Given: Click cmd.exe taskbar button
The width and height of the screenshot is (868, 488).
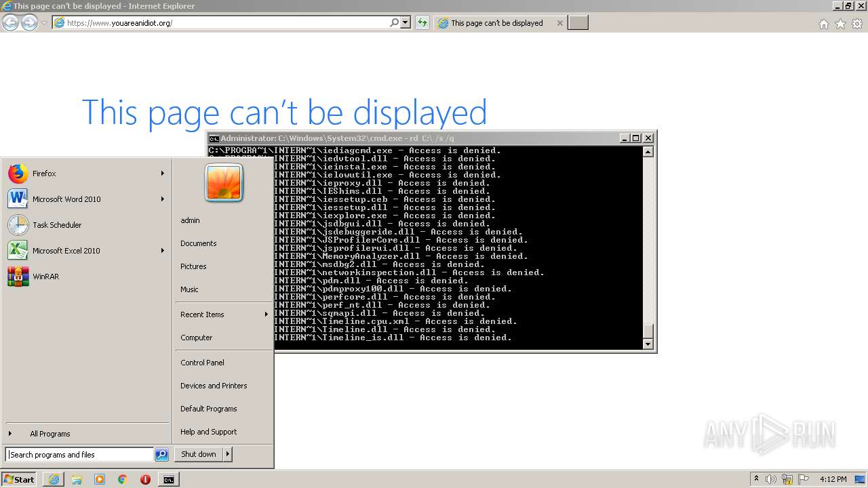Looking at the screenshot, I should [168, 479].
